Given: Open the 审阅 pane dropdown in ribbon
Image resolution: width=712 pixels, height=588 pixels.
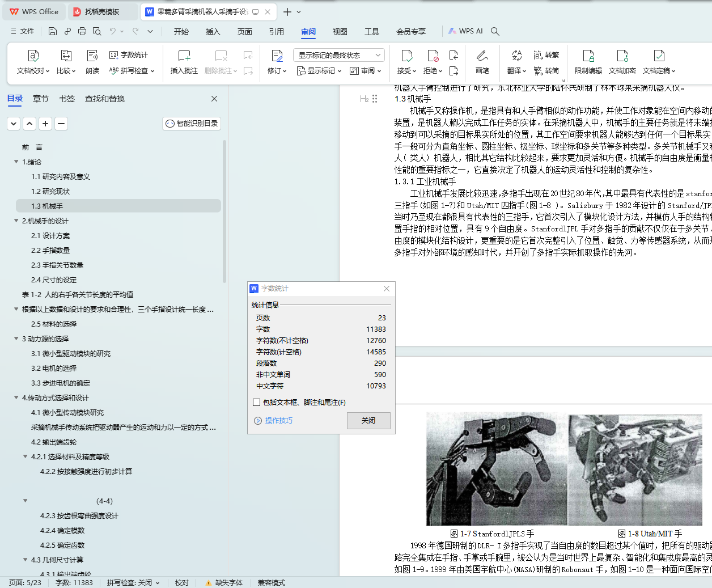Looking at the screenshot, I should [x=366, y=71].
